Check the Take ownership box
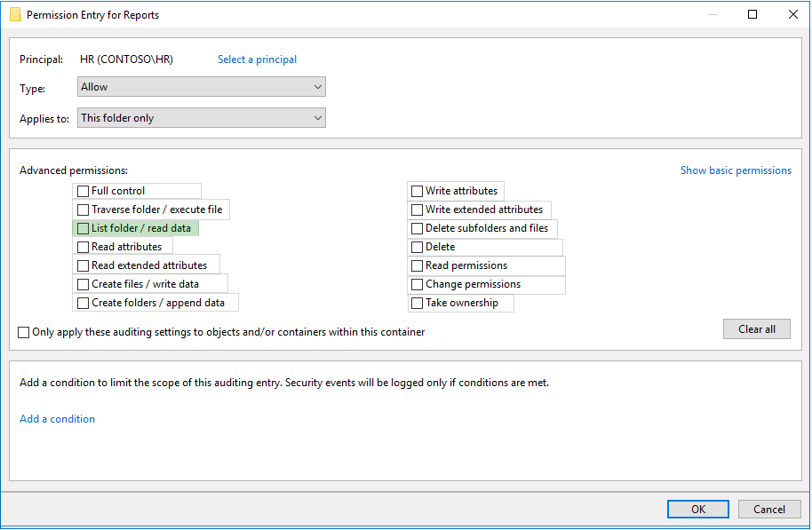Viewport: 812px width, 530px height. tap(417, 303)
